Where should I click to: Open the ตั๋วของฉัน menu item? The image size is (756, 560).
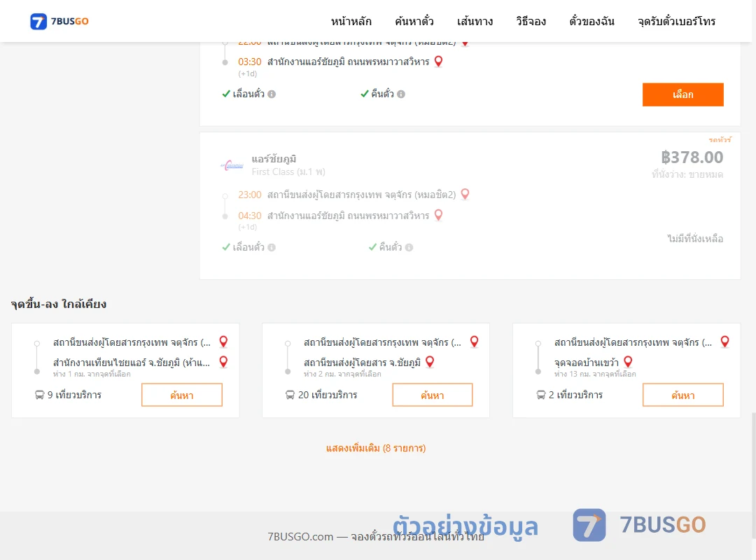tap(591, 21)
